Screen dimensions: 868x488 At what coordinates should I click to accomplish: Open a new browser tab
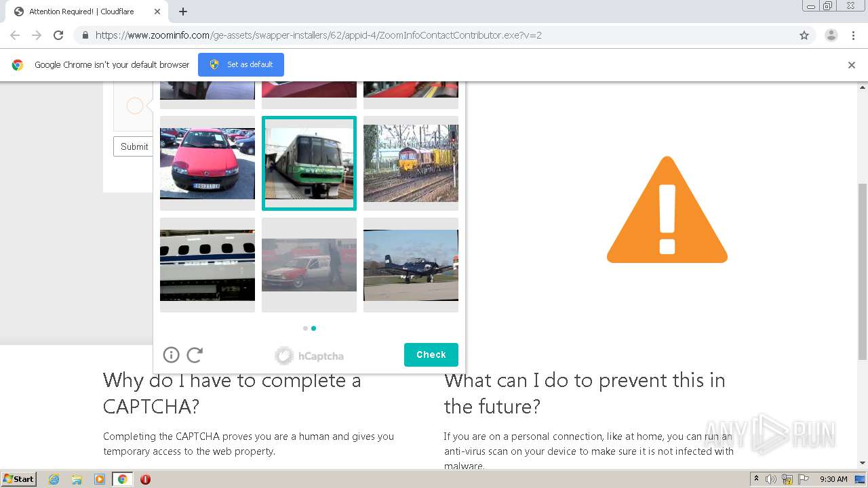[x=182, y=12]
